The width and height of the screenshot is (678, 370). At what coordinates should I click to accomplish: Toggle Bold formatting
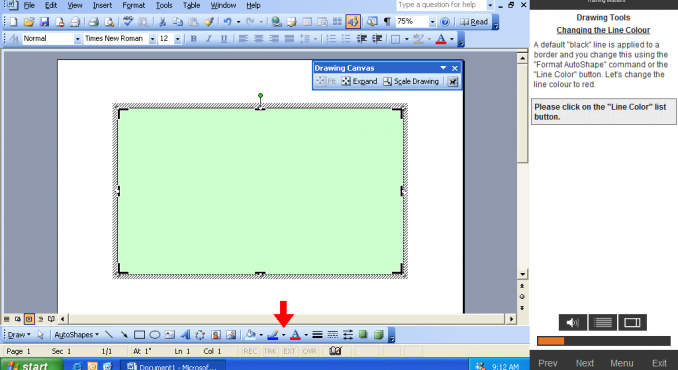click(x=193, y=39)
